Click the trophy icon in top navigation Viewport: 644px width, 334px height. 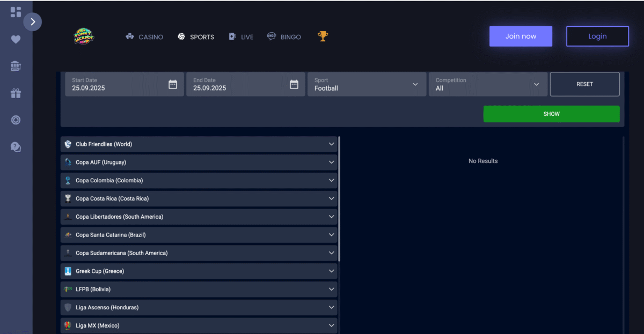[323, 36]
